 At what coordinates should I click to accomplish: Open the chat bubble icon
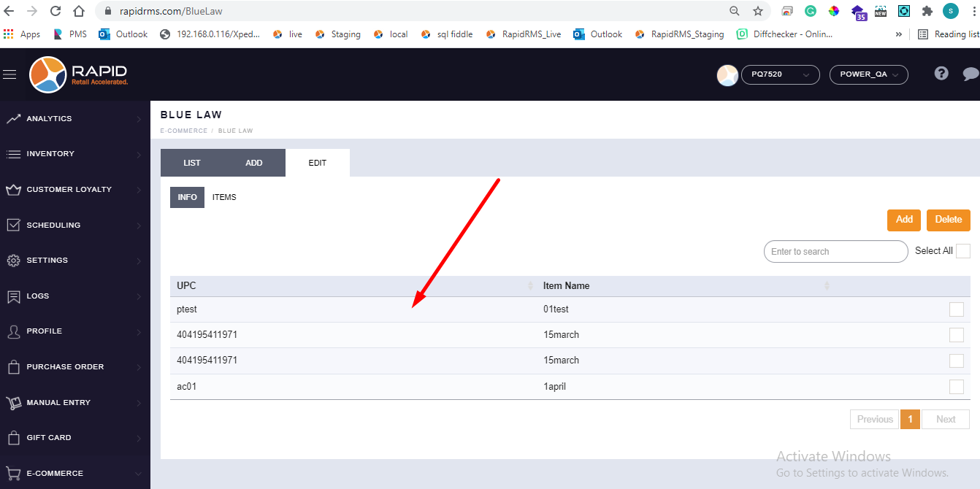click(971, 74)
